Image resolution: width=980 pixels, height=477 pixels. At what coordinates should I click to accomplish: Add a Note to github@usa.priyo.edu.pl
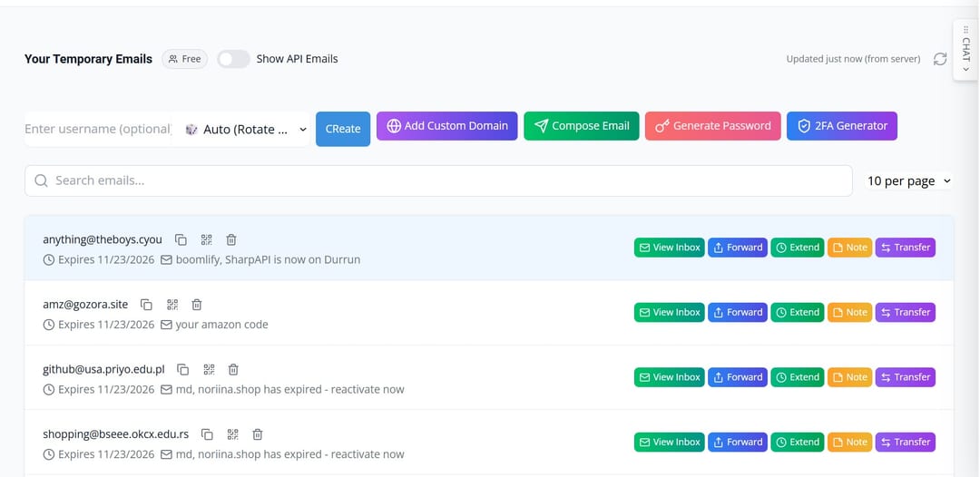[849, 377]
